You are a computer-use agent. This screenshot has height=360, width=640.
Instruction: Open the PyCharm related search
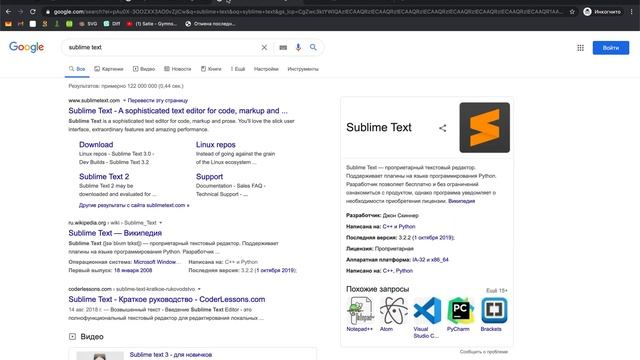[x=460, y=314]
